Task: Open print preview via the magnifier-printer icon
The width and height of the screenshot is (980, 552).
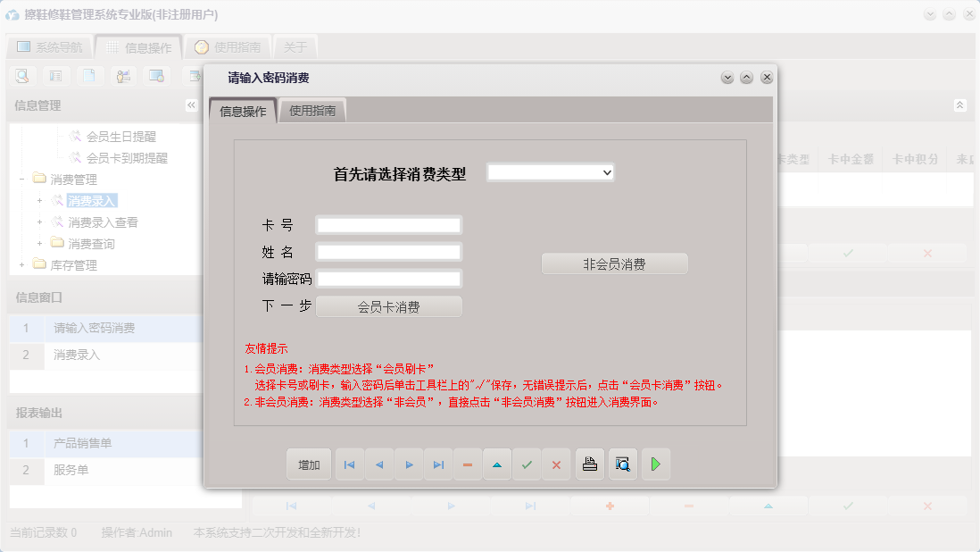Action: pyautogui.click(x=623, y=464)
